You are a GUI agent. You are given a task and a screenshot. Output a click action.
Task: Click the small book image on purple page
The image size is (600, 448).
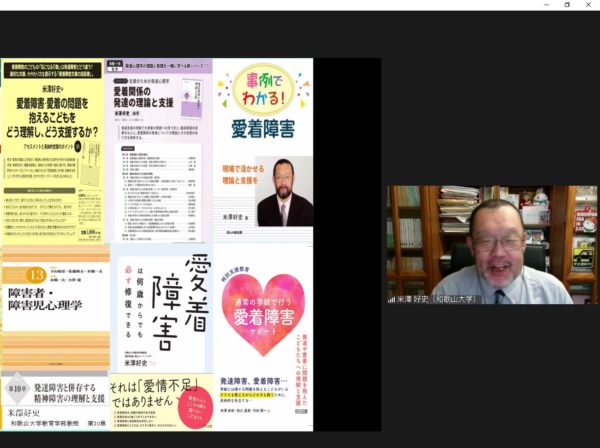tap(192, 99)
